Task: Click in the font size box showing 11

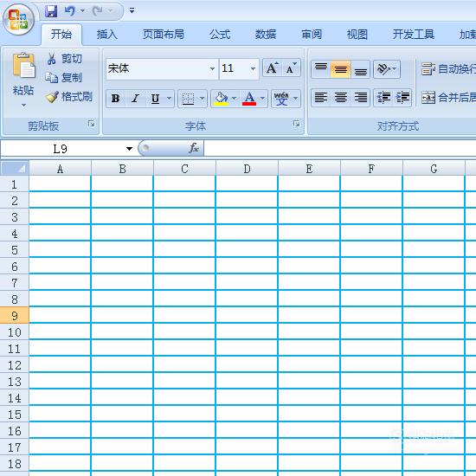Action: [x=235, y=68]
